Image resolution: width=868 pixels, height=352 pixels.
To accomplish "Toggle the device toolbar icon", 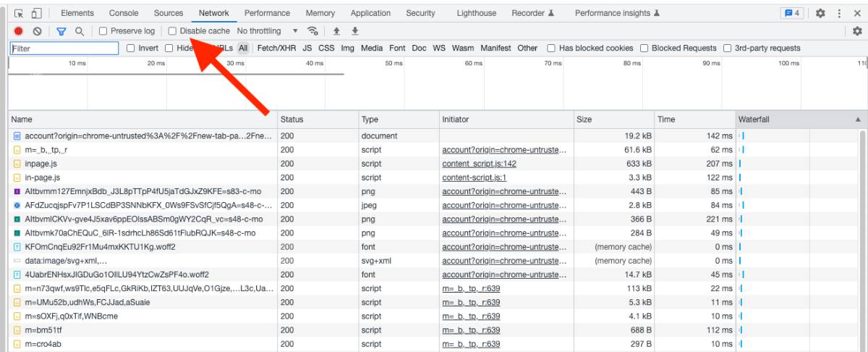I will (35, 13).
